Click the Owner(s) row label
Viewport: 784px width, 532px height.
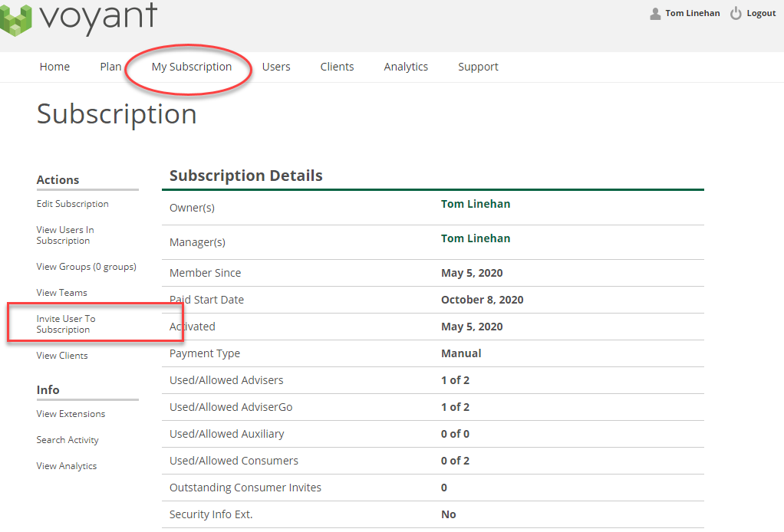(x=192, y=208)
